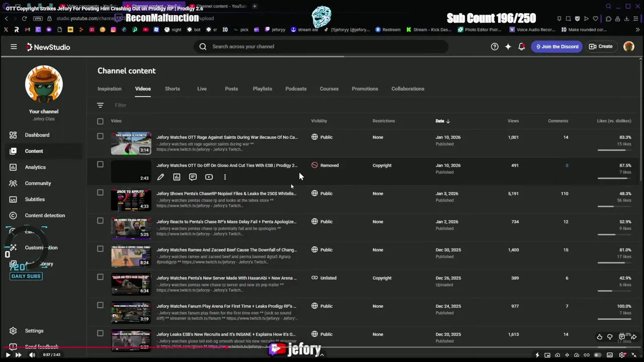Click the volume speaker control
644x362 pixels.
(x=32, y=355)
